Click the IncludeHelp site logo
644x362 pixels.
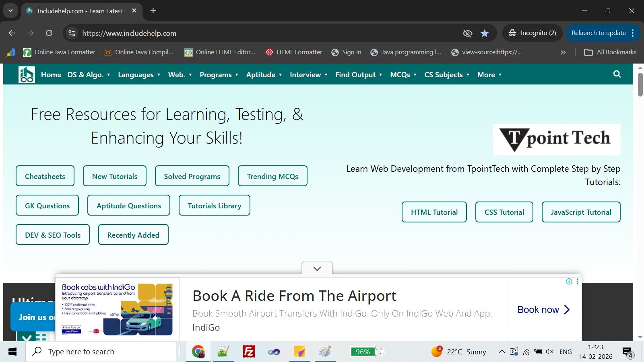(x=27, y=74)
